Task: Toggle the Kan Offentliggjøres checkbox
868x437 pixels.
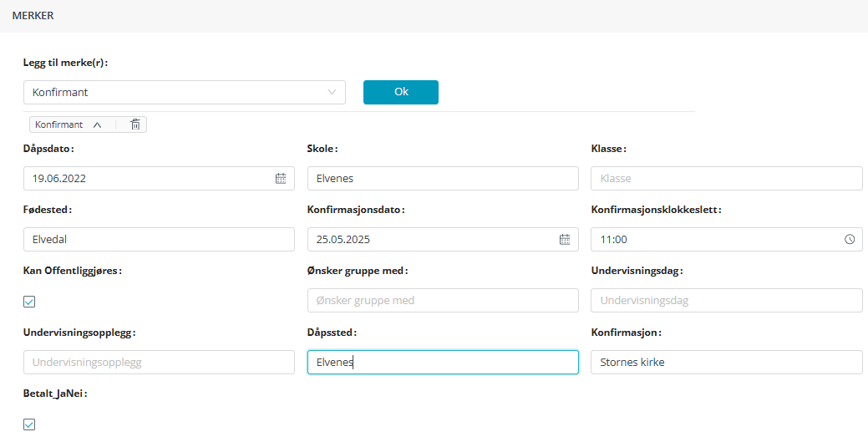Action: coord(29,302)
